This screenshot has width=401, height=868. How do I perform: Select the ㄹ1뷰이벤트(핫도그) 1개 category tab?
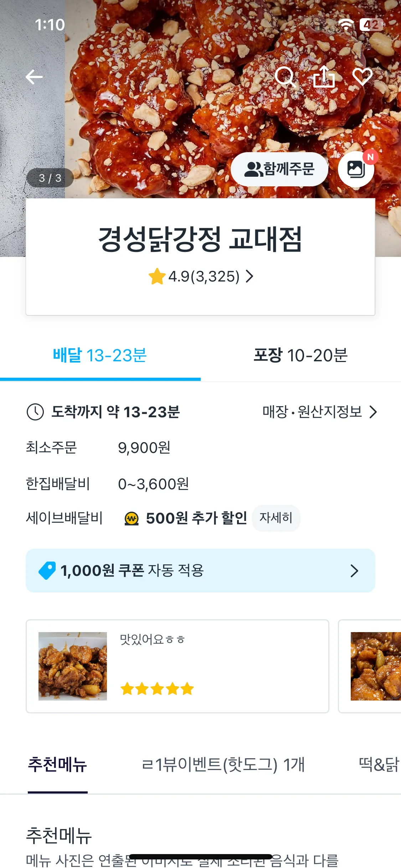[x=223, y=764]
